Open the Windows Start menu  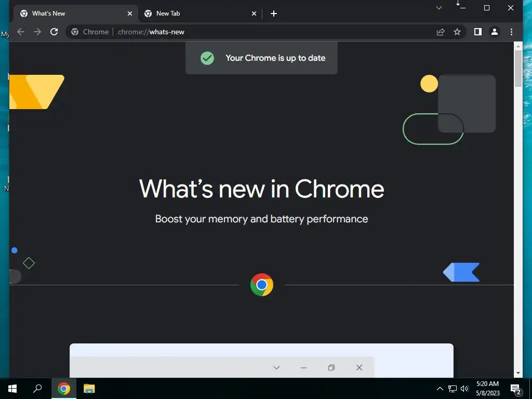(x=12, y=389)
